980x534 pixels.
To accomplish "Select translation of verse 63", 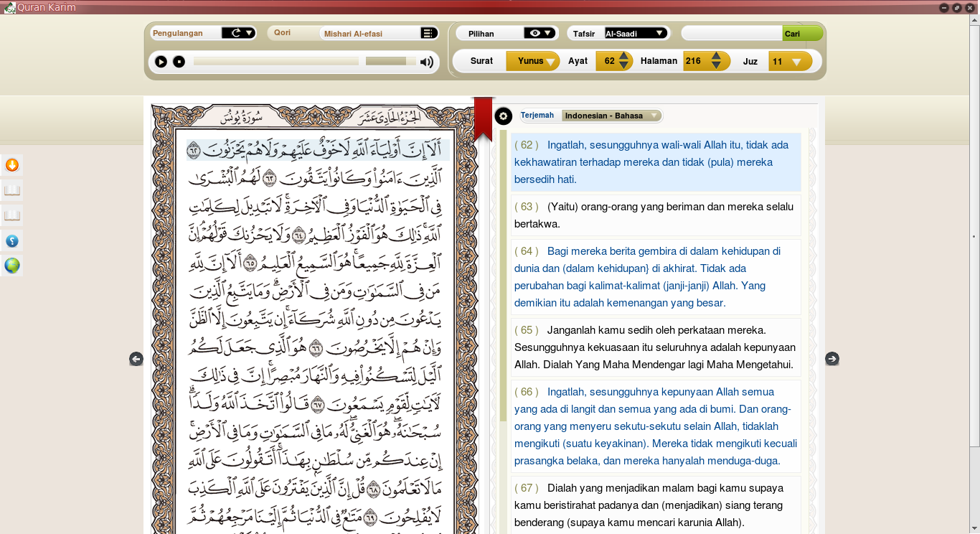I will [656, 215].
